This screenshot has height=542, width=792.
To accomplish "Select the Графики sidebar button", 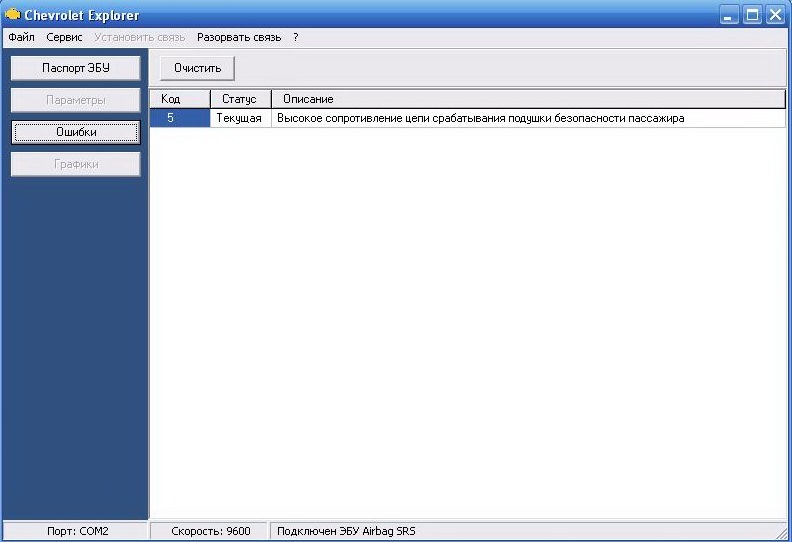I will [76, 164].
